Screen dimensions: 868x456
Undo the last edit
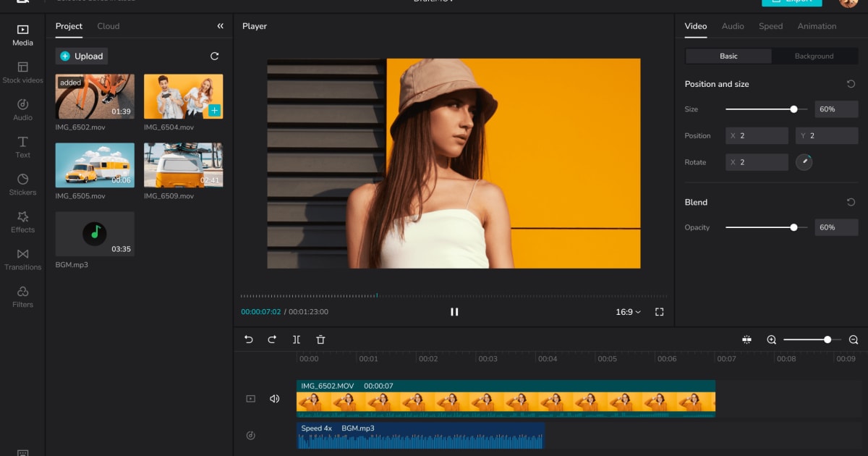(250, 339)
